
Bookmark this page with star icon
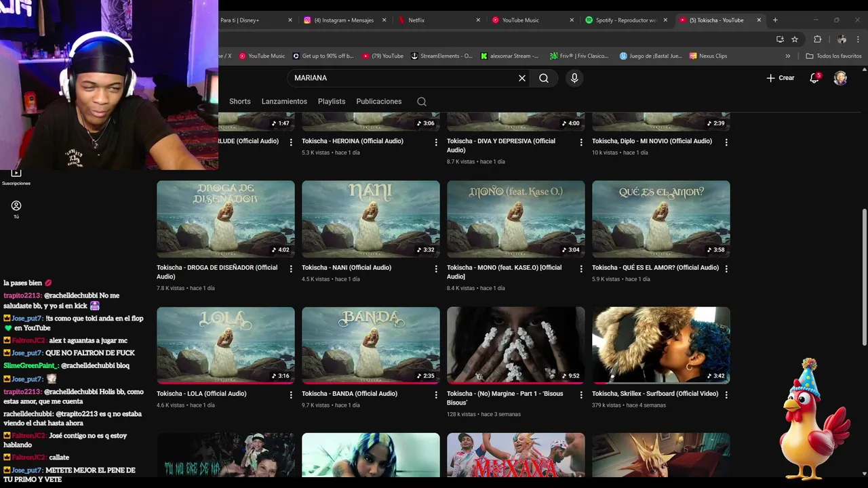[x=795, y=39]
